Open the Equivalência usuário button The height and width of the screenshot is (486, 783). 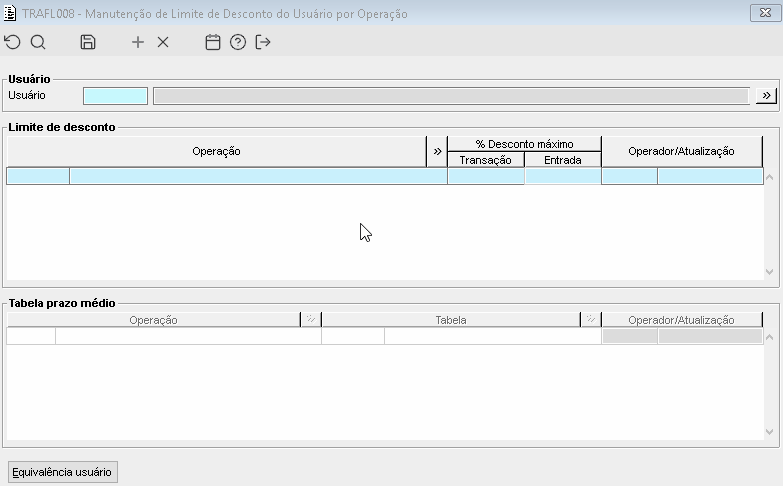tap(62, 472)
